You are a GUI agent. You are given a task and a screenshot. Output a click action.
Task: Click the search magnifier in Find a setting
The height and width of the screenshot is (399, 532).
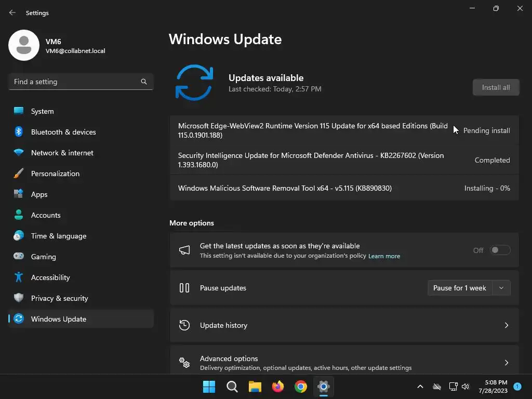(x=144, y=82)
